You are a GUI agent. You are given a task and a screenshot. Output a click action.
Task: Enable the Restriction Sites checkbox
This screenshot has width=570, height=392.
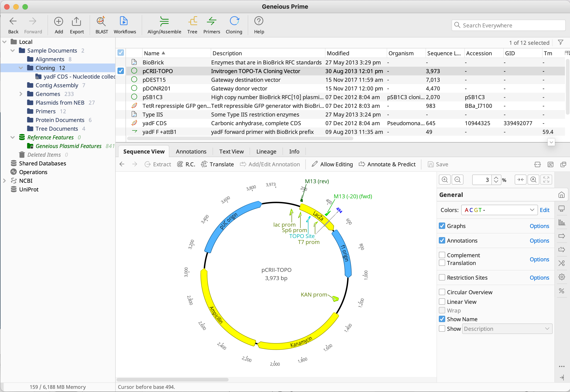[442, 278]
